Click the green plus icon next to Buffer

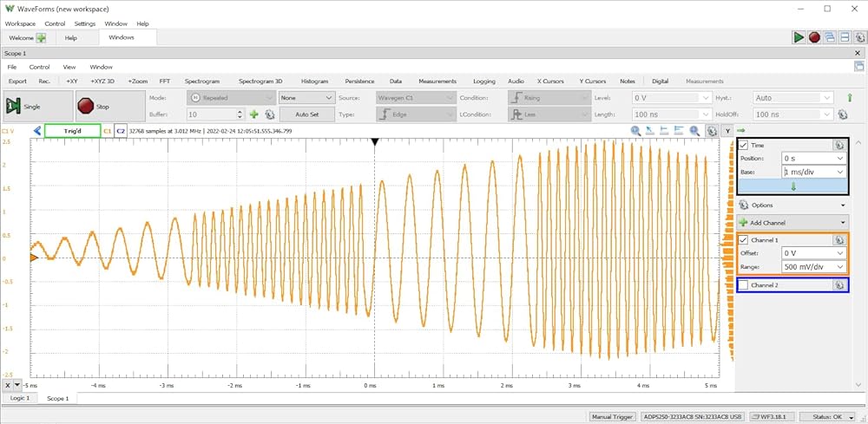tap(254, 114)
